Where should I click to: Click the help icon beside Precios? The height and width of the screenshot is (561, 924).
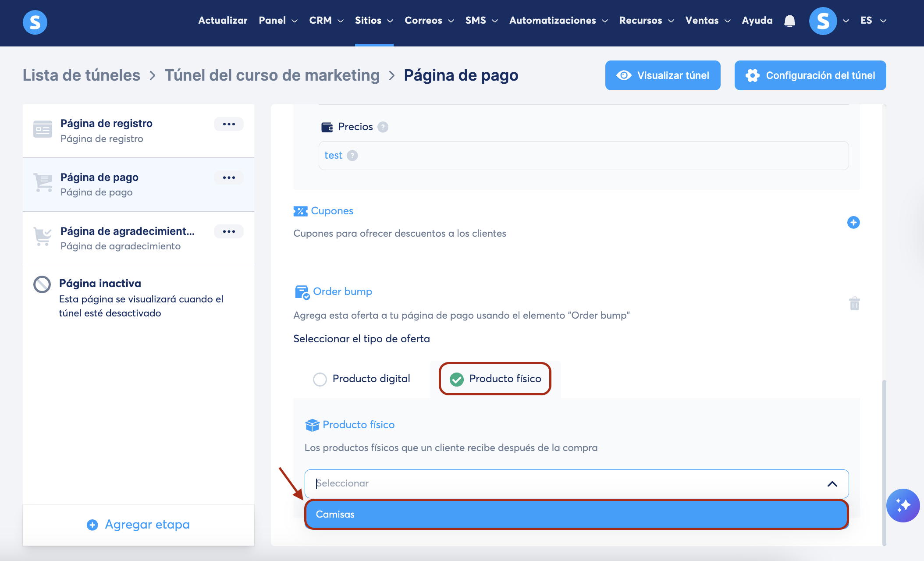pyautogui.click(x=383, y=127)
